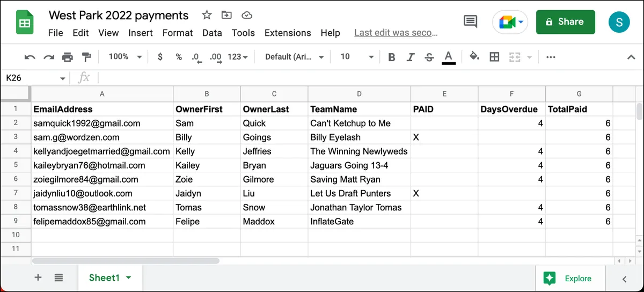Viewport: 644px width, 292px height.
Task: Start a Google Meet call
Action: point(510,22)
